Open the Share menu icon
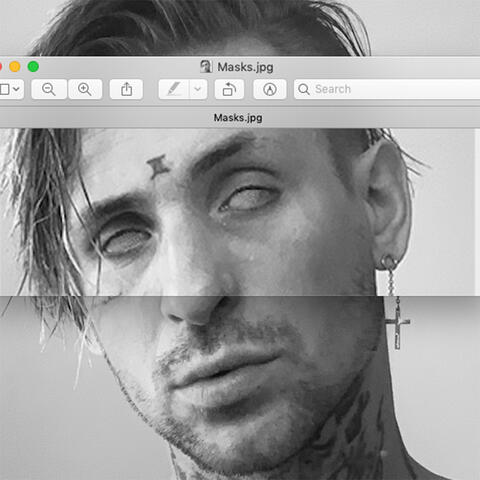 (x=126, y=89)
